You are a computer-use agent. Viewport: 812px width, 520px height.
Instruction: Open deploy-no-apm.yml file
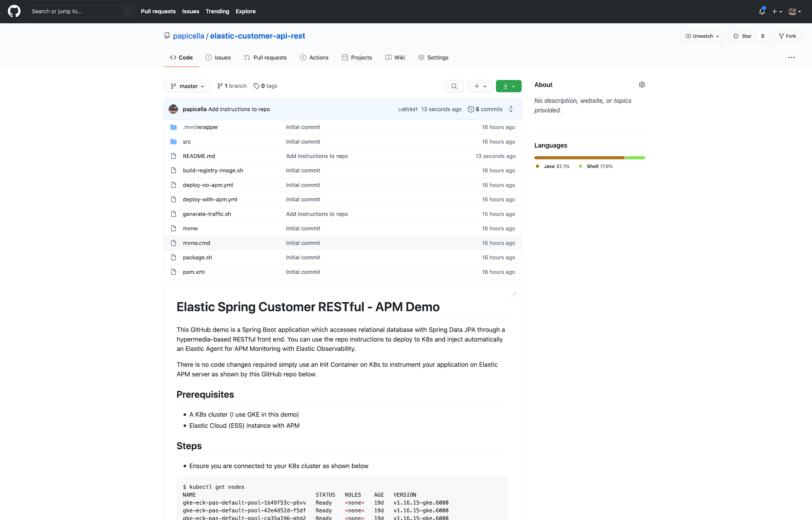point(208,185)
